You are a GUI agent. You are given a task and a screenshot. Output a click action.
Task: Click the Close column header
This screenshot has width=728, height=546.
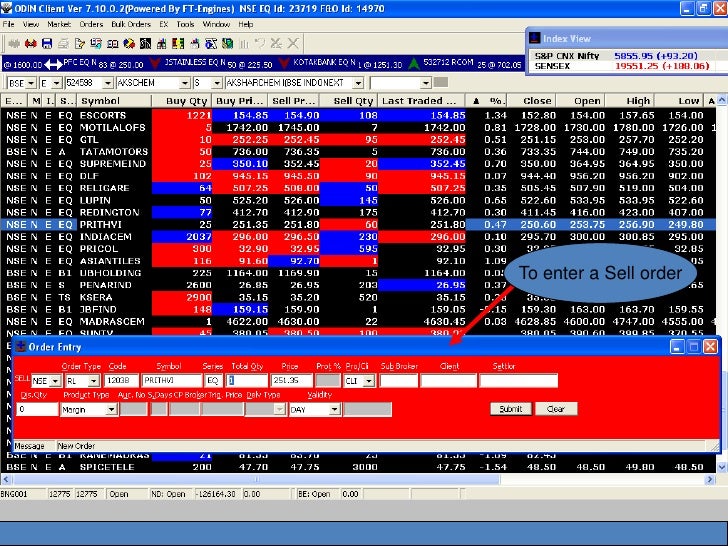coord(532,101)
